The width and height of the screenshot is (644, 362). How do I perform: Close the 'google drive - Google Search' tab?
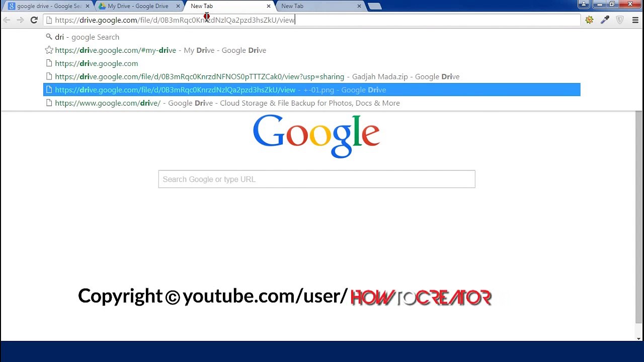point(87,6)
